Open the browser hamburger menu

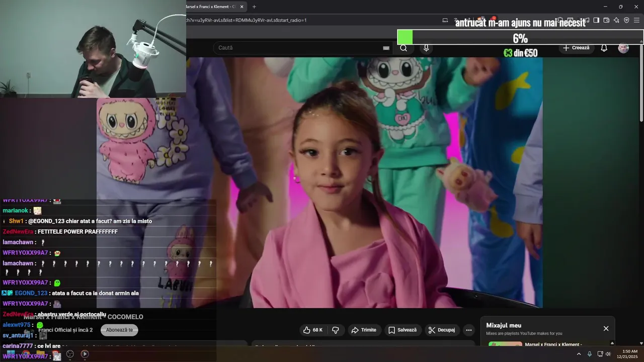(x=636, y=20)
